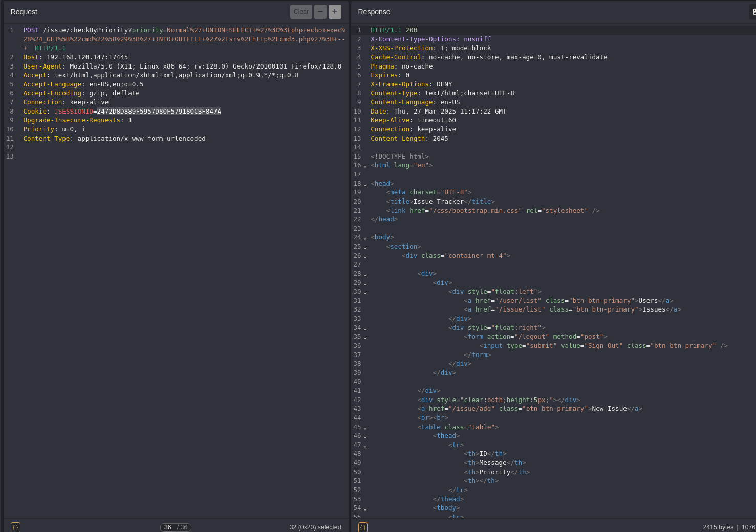Collapse the div fold on line 28

click(365, 274)
